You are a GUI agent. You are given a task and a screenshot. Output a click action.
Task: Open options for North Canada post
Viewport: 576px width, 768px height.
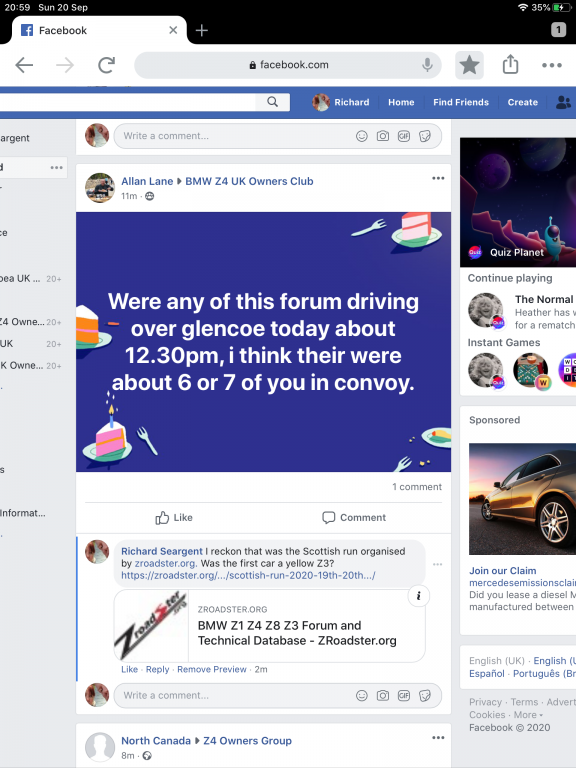tap(438, 738)
